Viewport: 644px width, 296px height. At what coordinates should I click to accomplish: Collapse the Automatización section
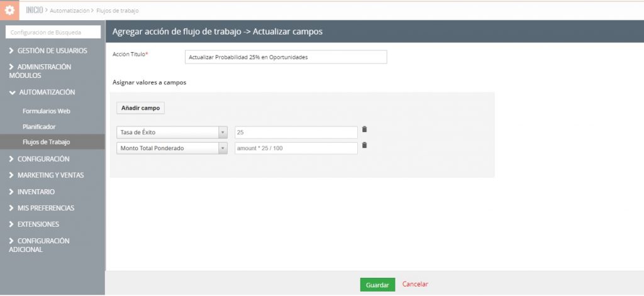tap(47, 92)
